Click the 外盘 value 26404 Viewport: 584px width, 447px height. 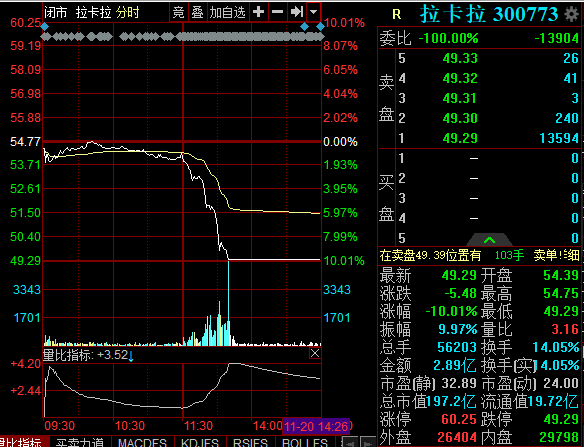(457, 437)
